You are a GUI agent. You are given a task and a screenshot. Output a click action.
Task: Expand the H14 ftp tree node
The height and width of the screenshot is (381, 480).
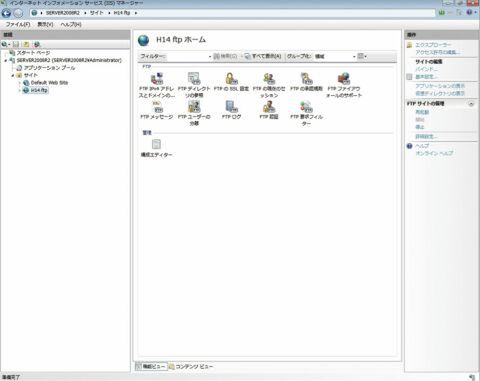(20, 90)
